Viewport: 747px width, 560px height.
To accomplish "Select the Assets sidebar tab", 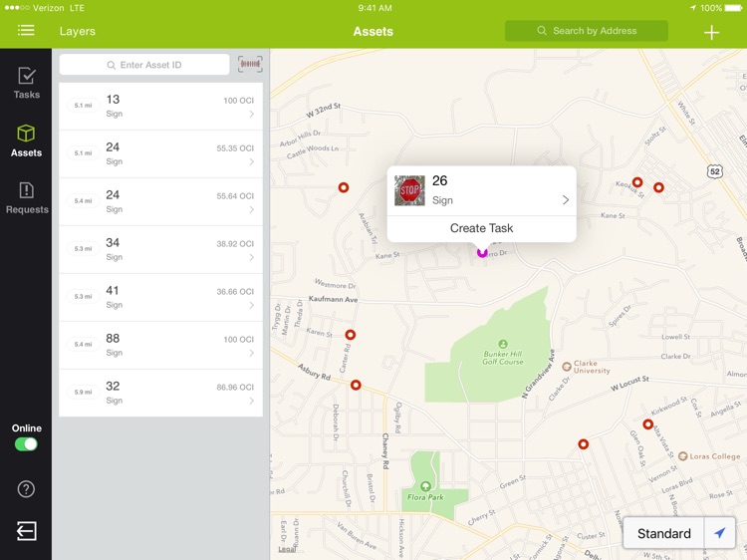I will pos(26,140).
